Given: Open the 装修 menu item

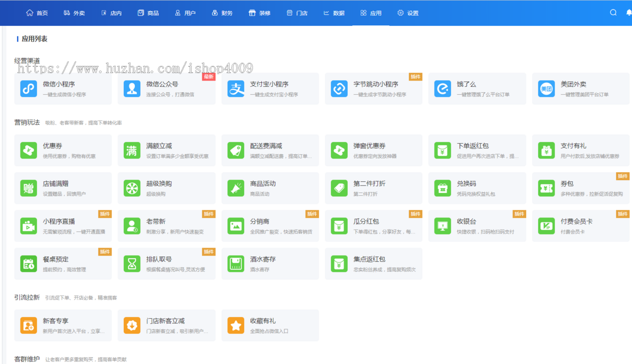Looking at the screenshot, I should tap(260, 13).
